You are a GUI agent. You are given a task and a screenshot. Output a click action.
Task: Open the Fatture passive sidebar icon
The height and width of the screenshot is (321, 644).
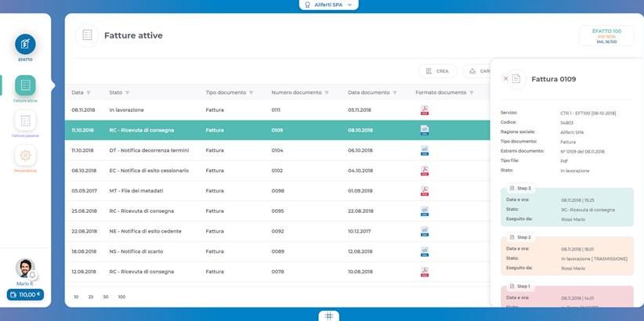click(25, 121)
